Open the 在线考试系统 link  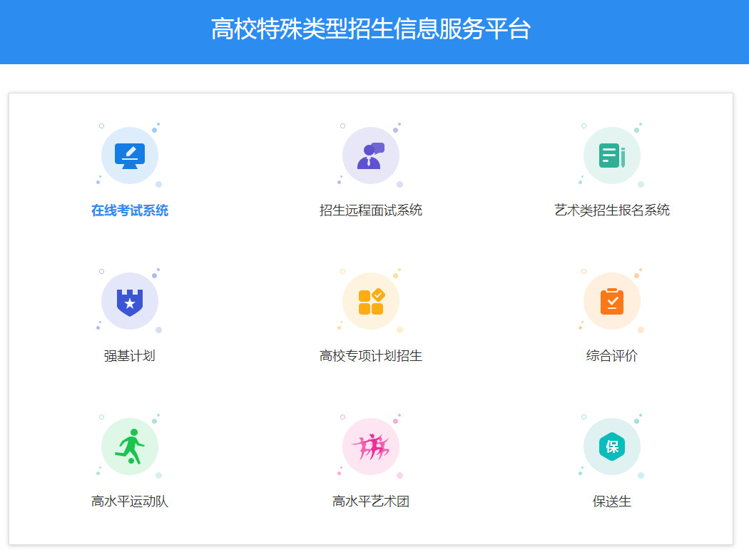click(129, 210)
